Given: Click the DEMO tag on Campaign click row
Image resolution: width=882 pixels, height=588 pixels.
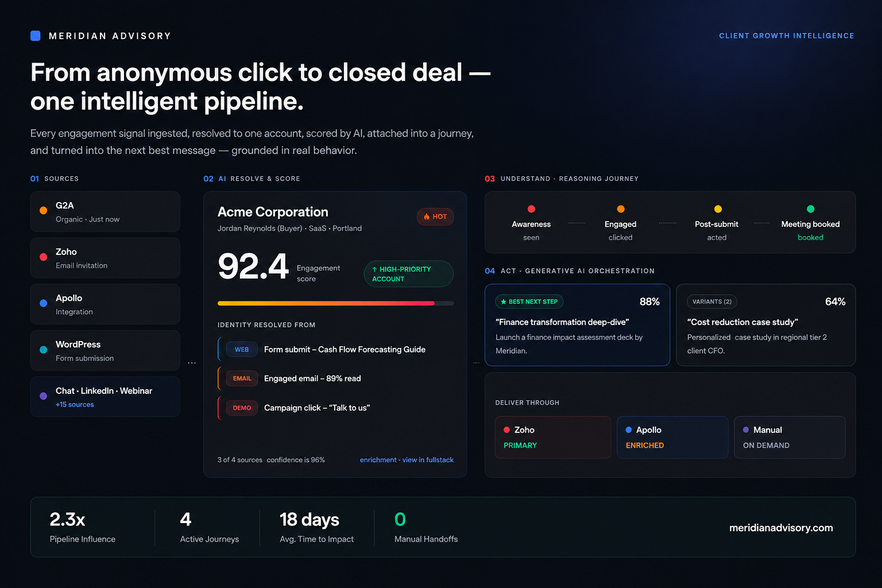Looking at the screenshot, I should click(242, 408).
